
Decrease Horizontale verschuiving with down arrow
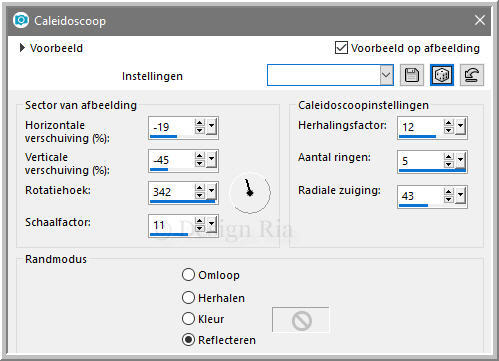[x=200, y=130]
